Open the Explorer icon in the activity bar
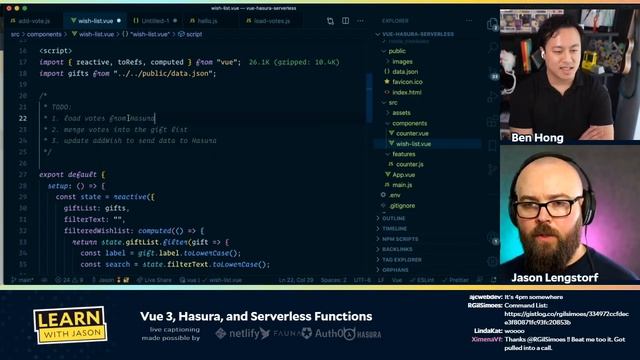 493,24
